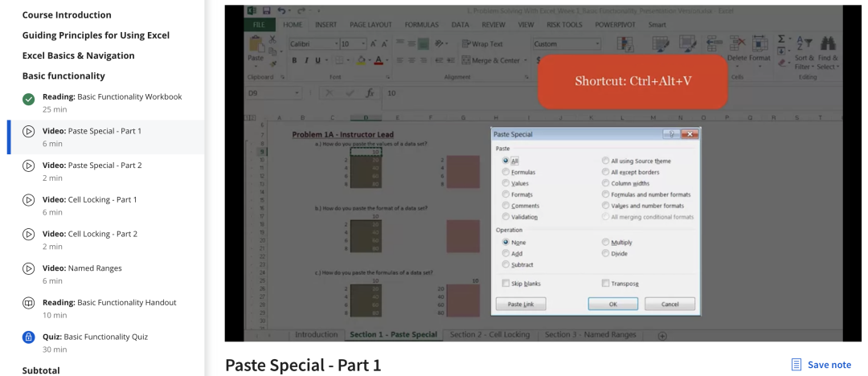Click the lock icon beside Basic Functionality Quiz

[28, 337]
